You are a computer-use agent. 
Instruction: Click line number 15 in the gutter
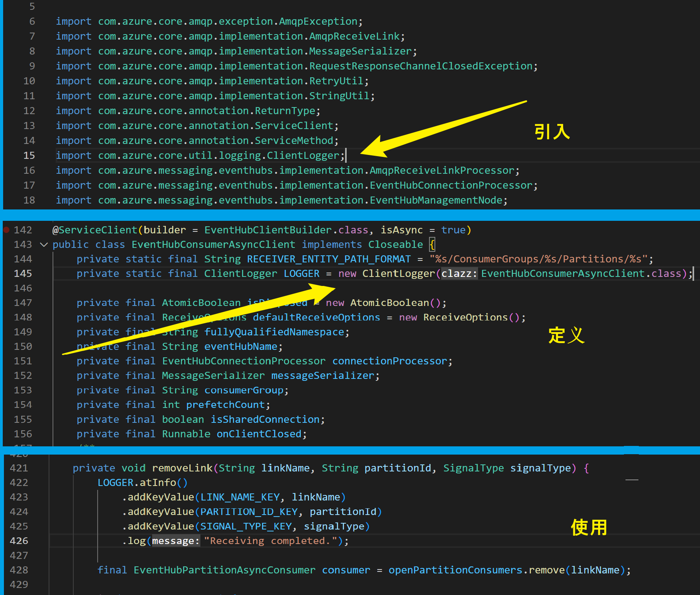(x=29, y=155)
